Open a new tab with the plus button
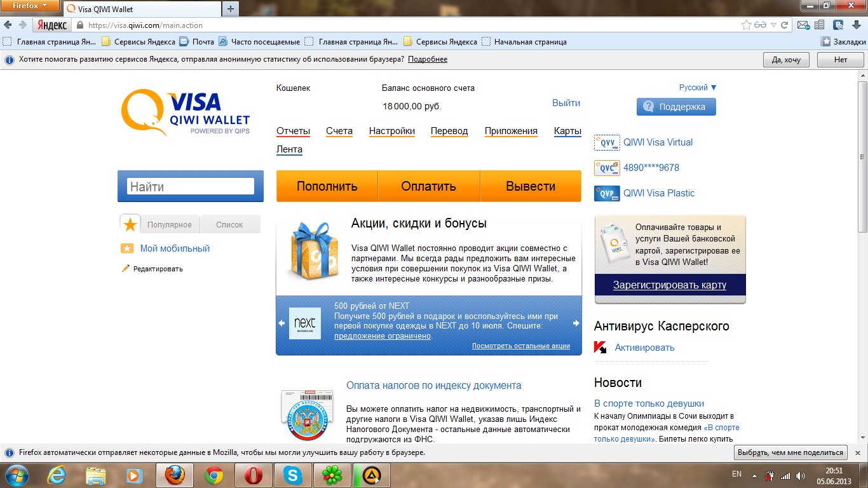 tap(230, 9)
